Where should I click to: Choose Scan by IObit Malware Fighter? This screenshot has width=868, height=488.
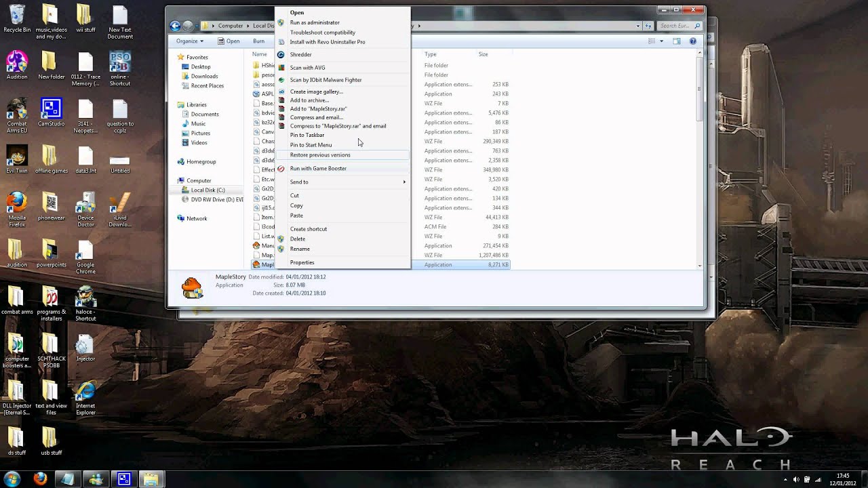pyautogui.click(x=342, y=79)
